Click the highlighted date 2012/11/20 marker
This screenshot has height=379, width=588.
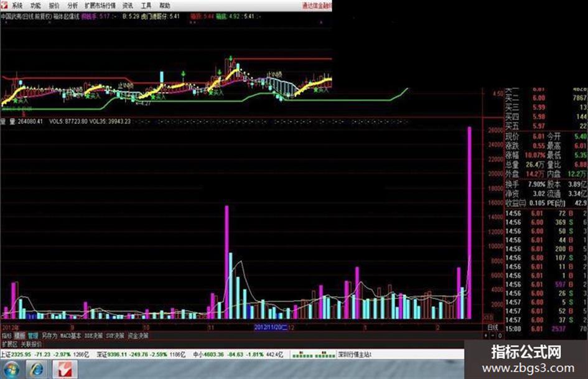271,327
